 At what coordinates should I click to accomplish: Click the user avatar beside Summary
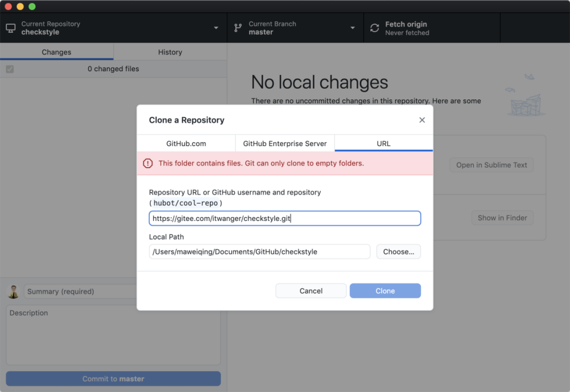tap(14, 291)
